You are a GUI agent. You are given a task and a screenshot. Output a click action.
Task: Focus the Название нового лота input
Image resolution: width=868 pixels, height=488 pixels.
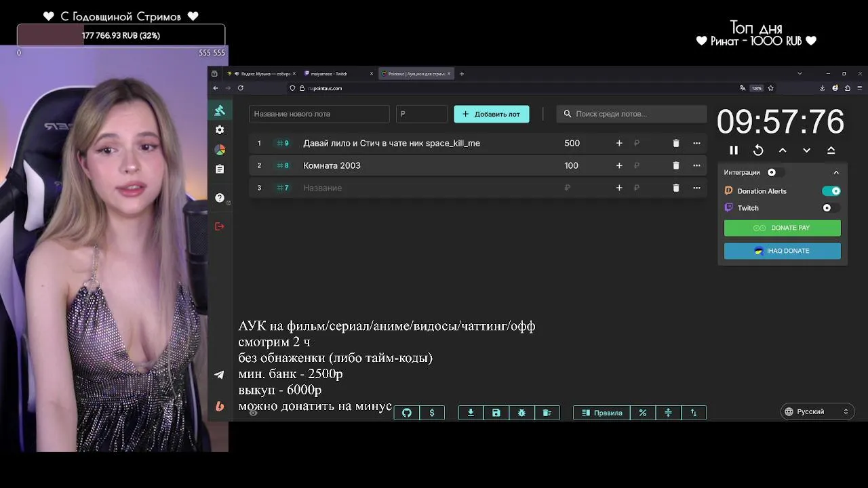319,114
